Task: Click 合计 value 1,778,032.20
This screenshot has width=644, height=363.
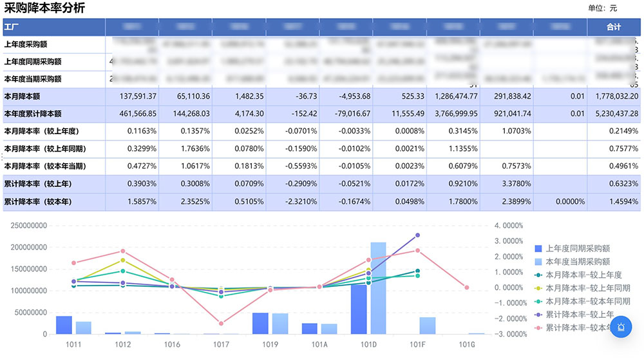Action: (614, 96)
